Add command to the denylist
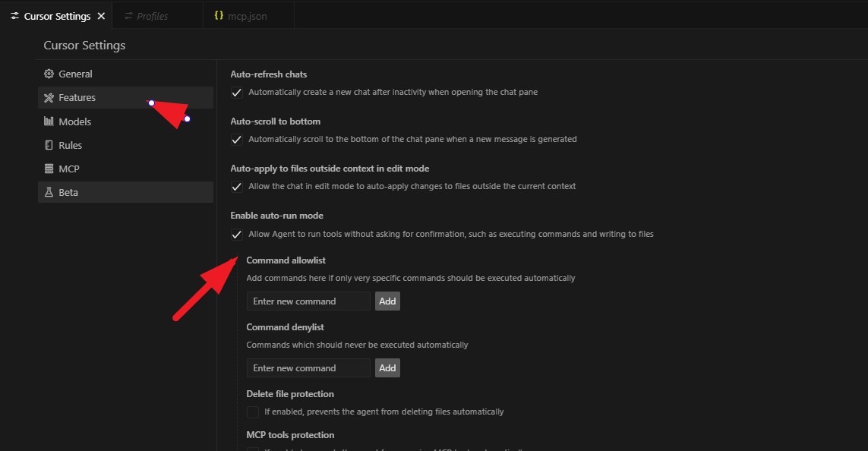The height and width of the screenshot is (451, 868). click(x=387, y=368)
